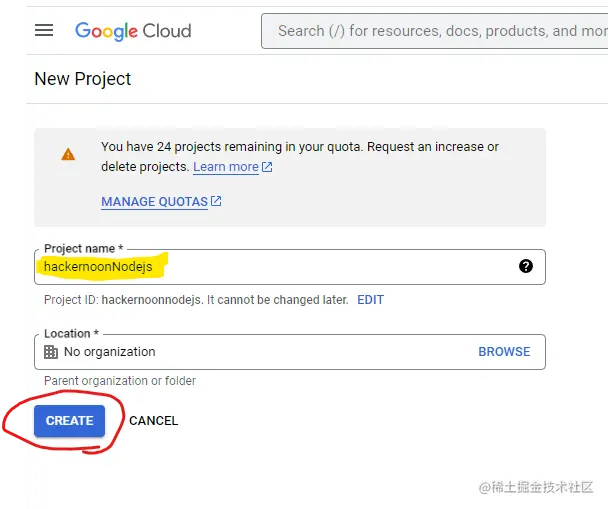The height and width of the screenshot is (509, 608).
Task: Click the organization building icon
Action: (51, 352)
